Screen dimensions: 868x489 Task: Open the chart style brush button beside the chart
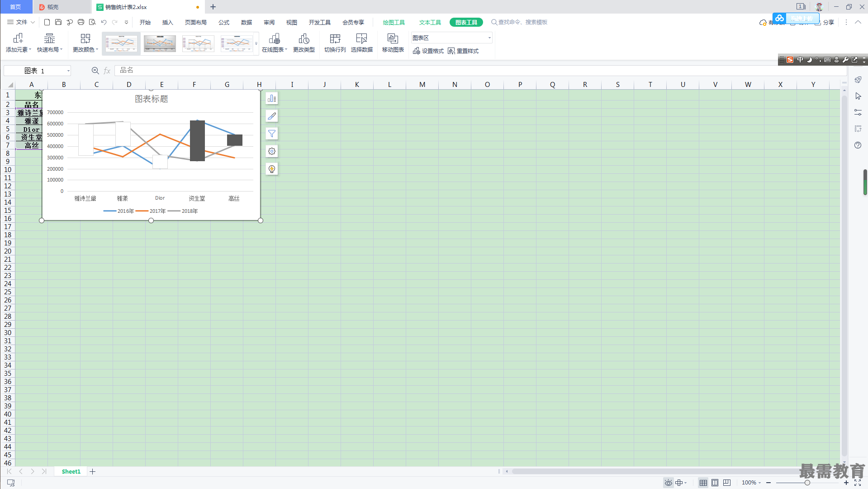pyautogui.click(x=272, y=116)
